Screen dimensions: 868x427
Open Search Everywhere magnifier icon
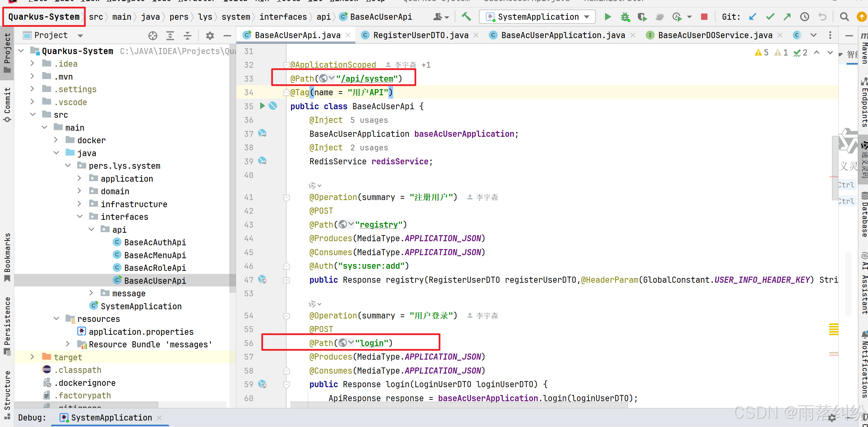pyautogui.click(x=844, y=17)
